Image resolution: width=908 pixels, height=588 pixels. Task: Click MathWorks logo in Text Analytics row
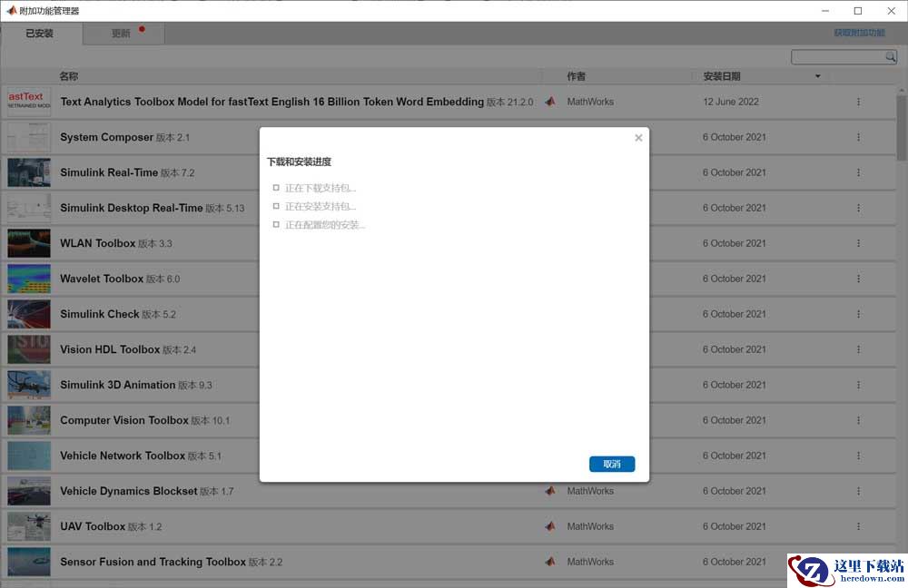point(550,102)
